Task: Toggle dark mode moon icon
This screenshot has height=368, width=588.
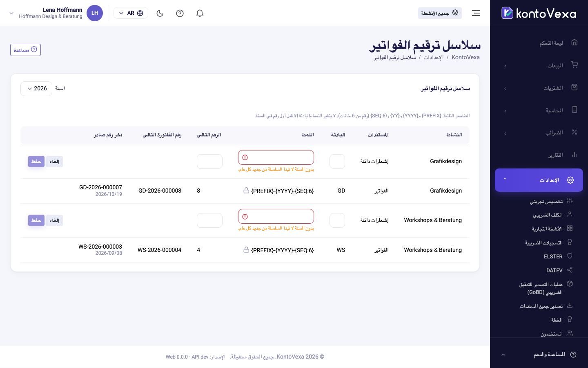Action: pyautogui.click(x=160, y=13)
